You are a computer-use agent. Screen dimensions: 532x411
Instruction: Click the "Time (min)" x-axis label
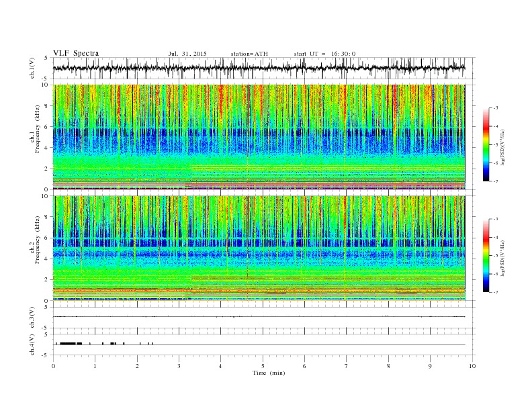pos(269,373)
